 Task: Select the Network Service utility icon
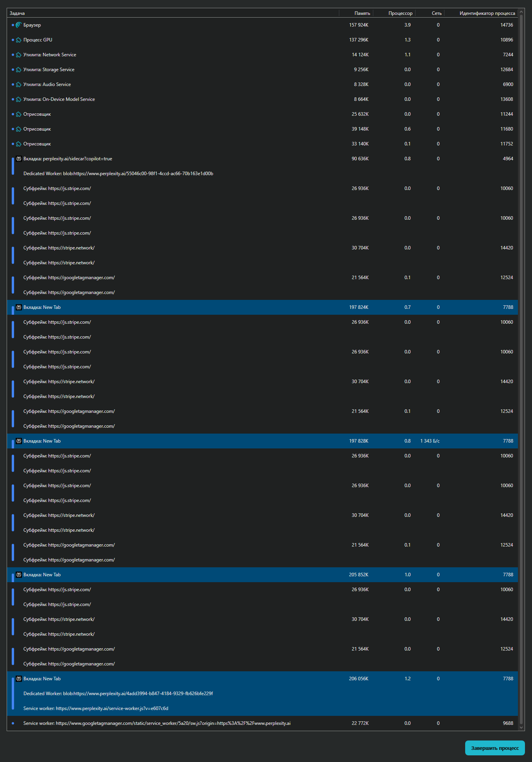coord(18,55)
